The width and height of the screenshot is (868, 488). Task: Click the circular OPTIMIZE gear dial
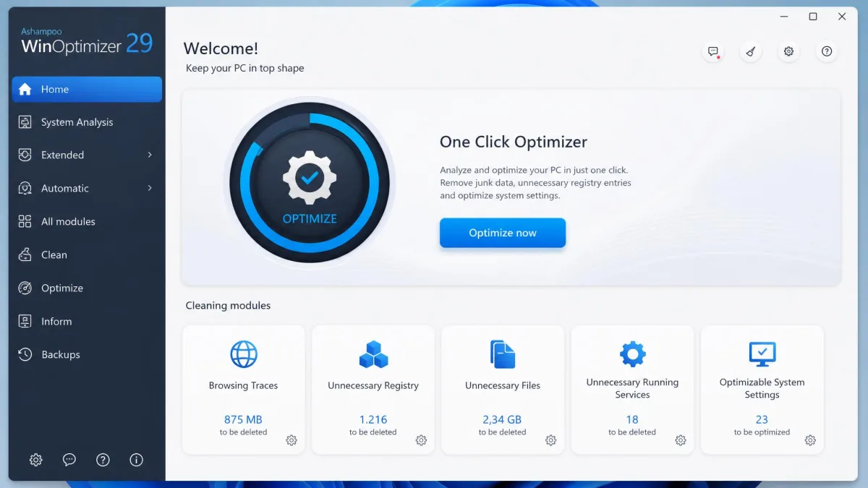tap(310, 183)
